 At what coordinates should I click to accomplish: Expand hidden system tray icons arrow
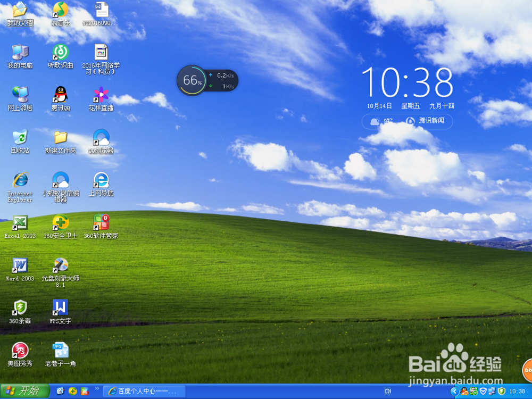[455, 392]
